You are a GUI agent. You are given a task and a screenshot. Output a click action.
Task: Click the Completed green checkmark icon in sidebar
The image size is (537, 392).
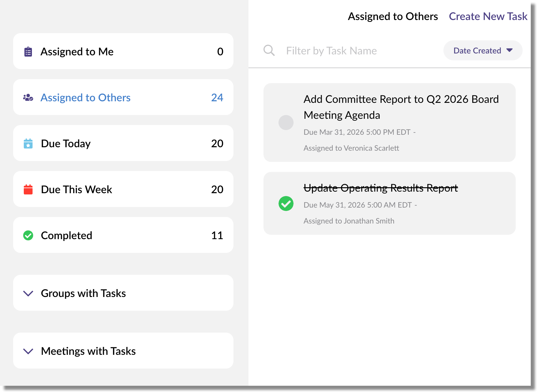[x=28, y=235]
